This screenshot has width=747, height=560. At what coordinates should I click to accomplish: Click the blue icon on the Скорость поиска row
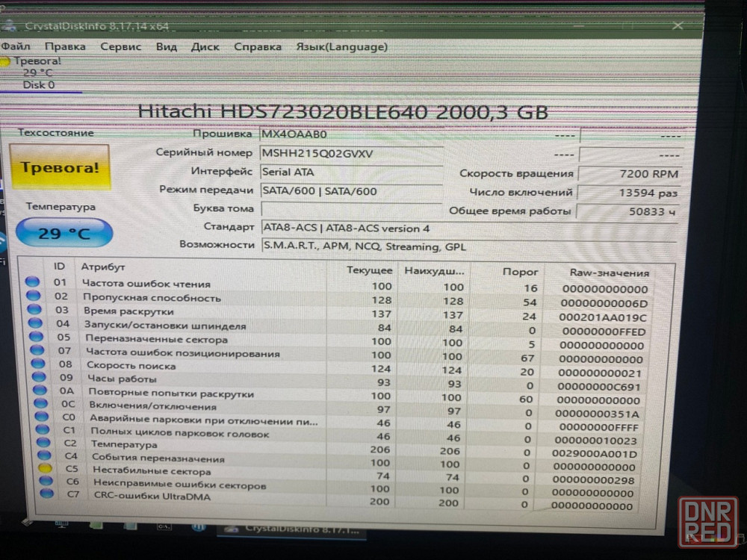tap(37, 364)
